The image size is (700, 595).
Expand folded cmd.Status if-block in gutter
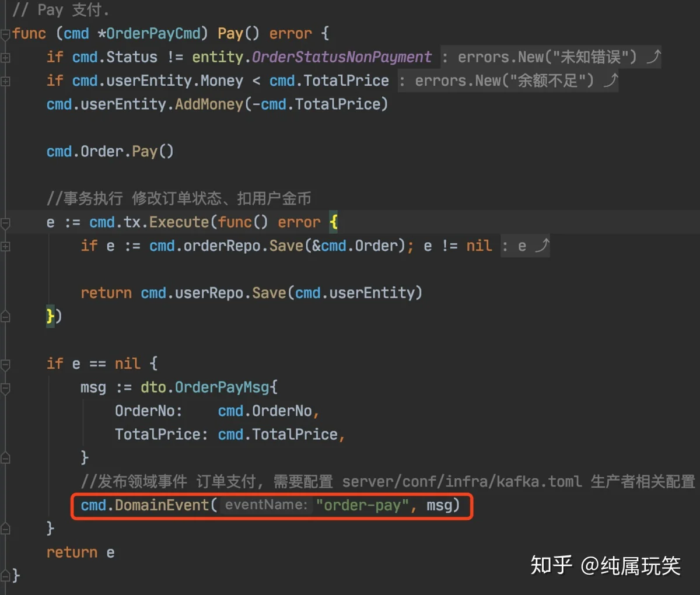tap(5, 58)
